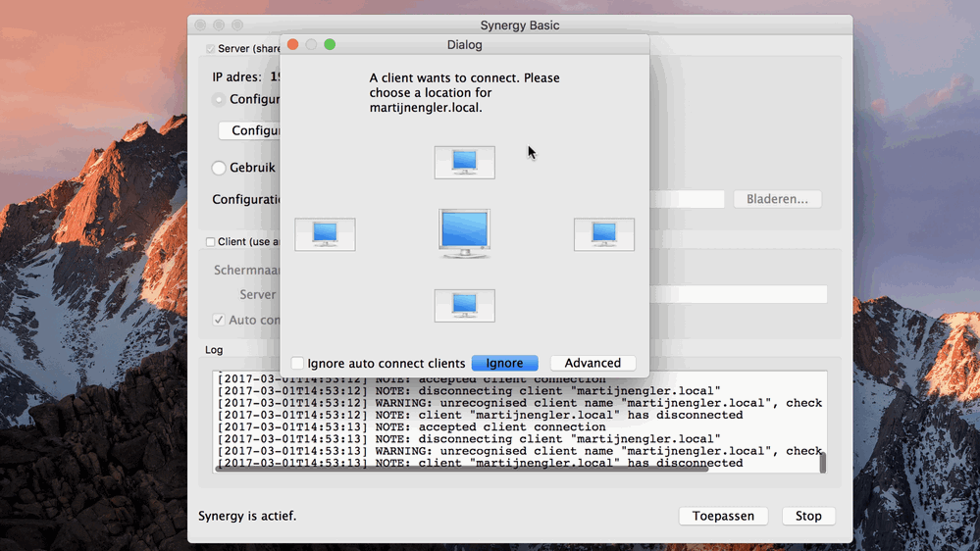Click the 'Synergy Basic' window title
980x551 pixels.
click(519, 25)
